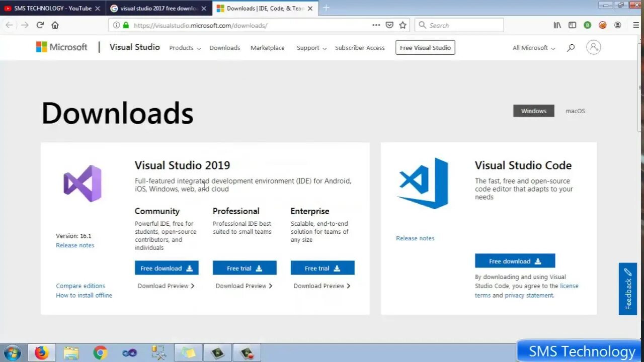Viewport: 644px width, 362px height.
Task: Click the green padlock site security icon
Action: click(126, 25)
